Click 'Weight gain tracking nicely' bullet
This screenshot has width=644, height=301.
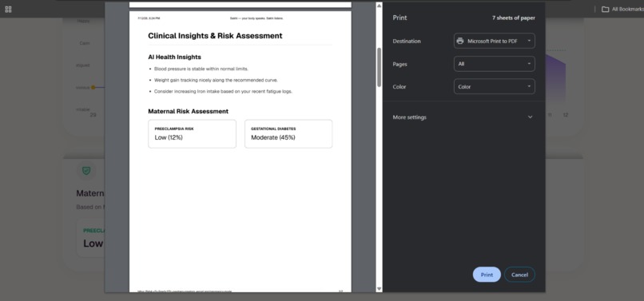point(216,80)
